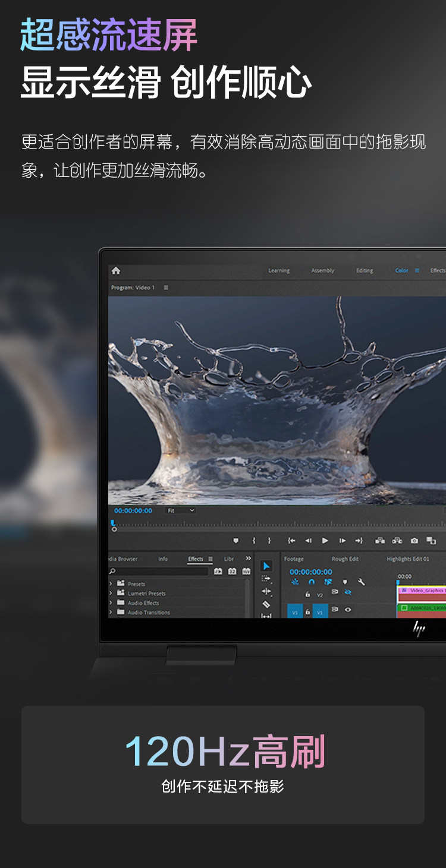446x868 pixels.
Task: Open the Rough Edit sequence tab
Action: click(345, 559)
